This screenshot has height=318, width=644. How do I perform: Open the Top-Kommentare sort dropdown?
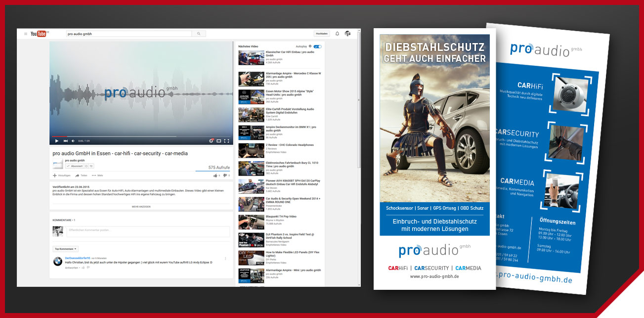[x=66, y=249]
